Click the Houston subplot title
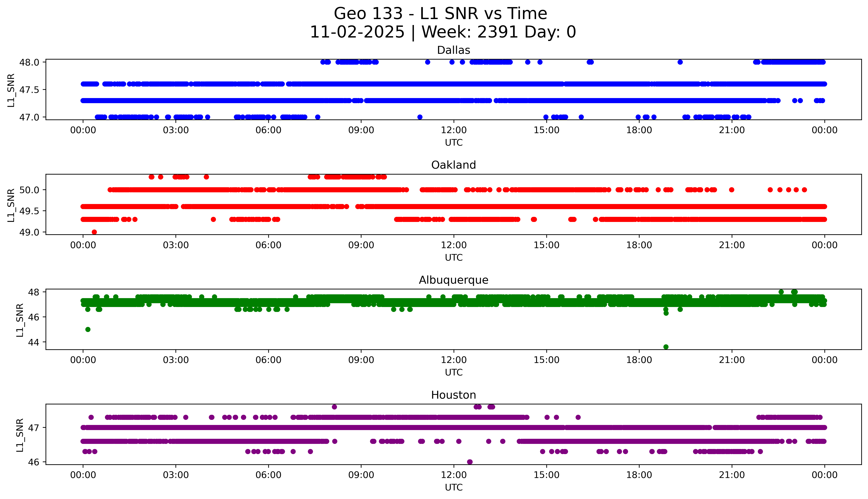Image resolution: width=868 pixels, height=499 pixels. (454, 395)
